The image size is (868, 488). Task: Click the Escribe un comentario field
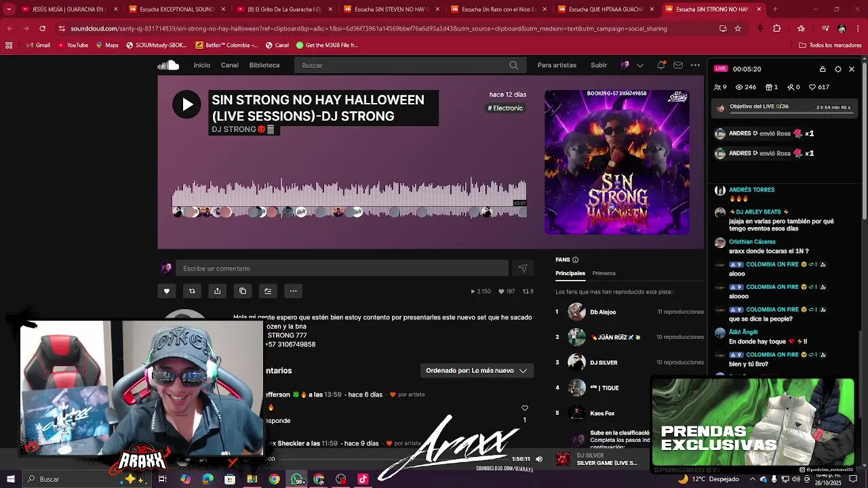(x=342, y=268)
